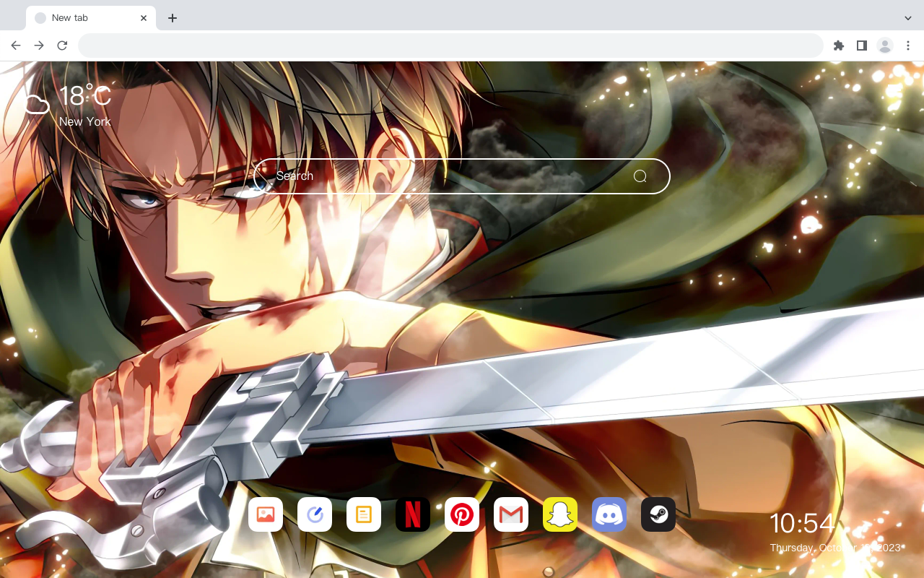Open Steam shortcut icon
Screen dimensions: 924x578
click(x=658, y=514)
